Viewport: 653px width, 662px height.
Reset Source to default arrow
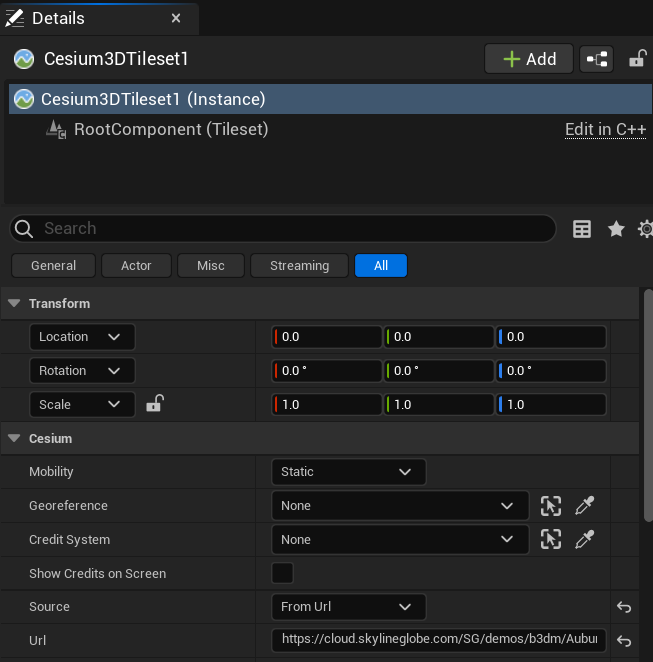[624, 607]
